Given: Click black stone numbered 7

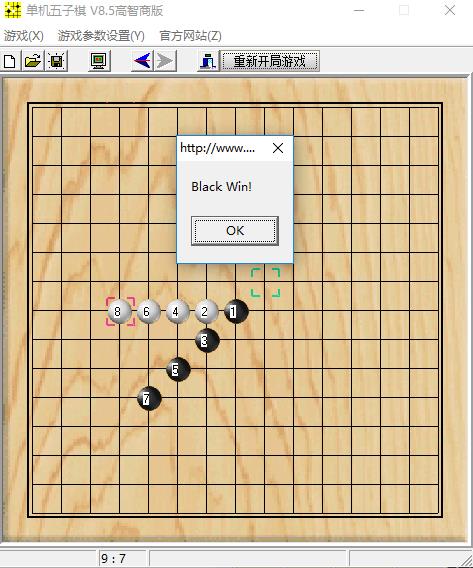Looking at the screenshot, I should [x=149, y=398].
